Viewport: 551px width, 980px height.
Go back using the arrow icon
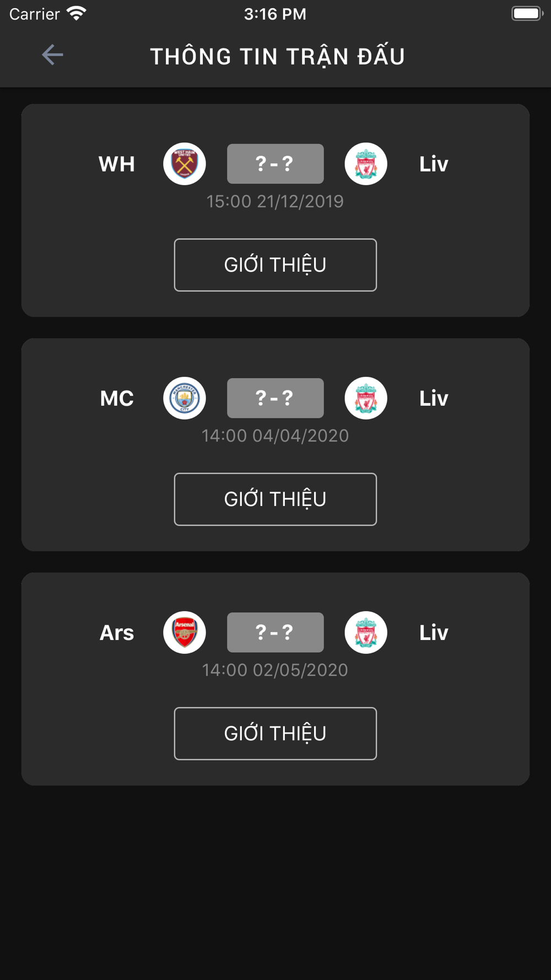(52, 55)
